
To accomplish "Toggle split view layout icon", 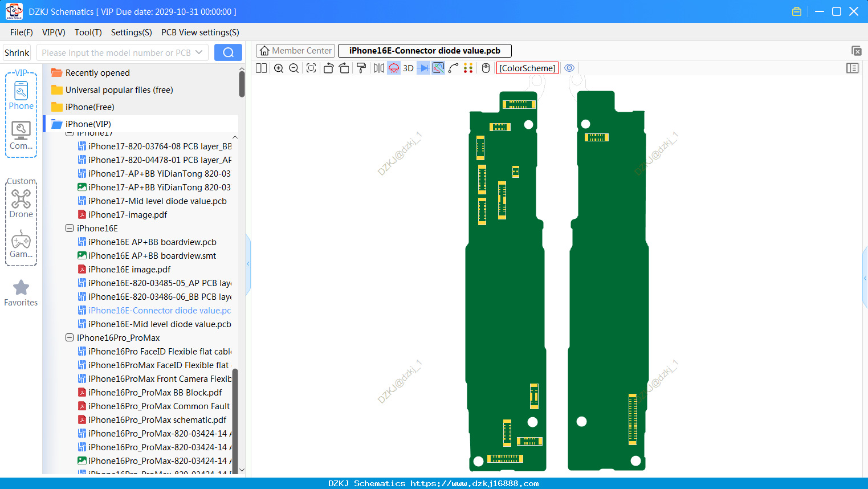I will click(262, 68).
